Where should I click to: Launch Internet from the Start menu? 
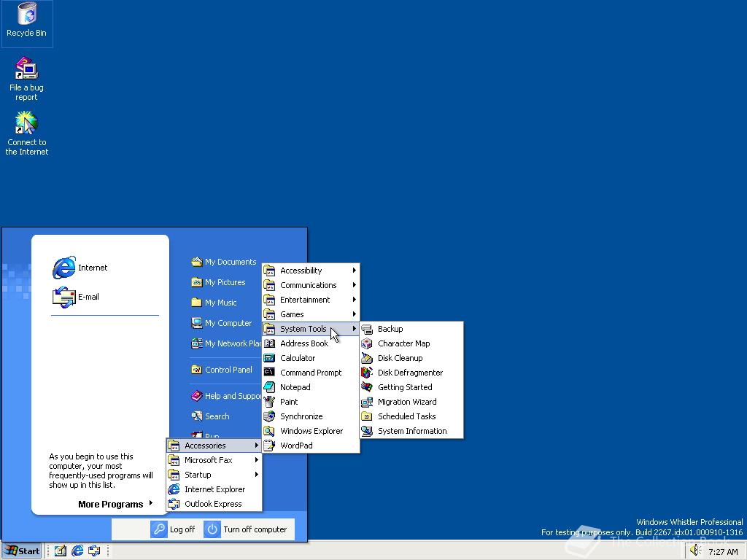click(x=80, y=268)
